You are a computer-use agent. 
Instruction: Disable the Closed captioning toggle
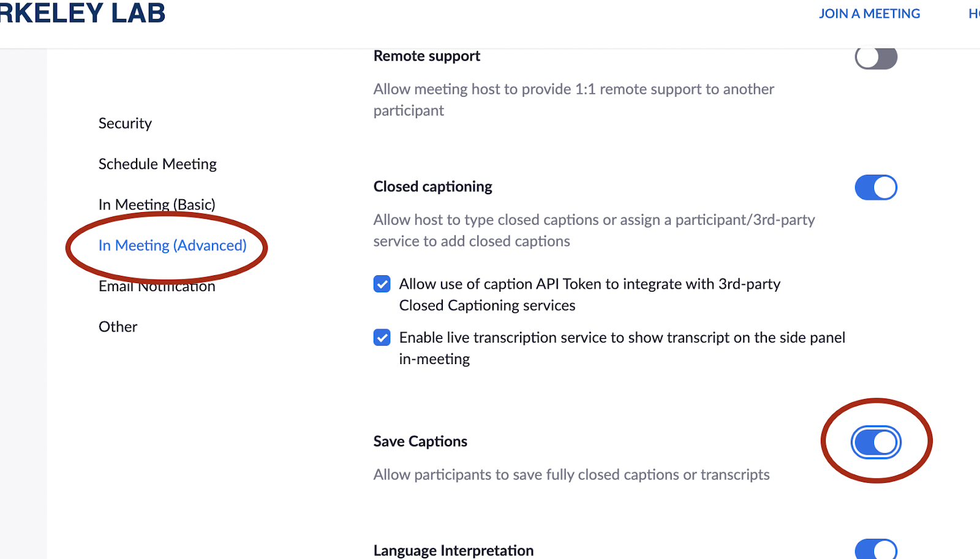(x=876, y=188)
